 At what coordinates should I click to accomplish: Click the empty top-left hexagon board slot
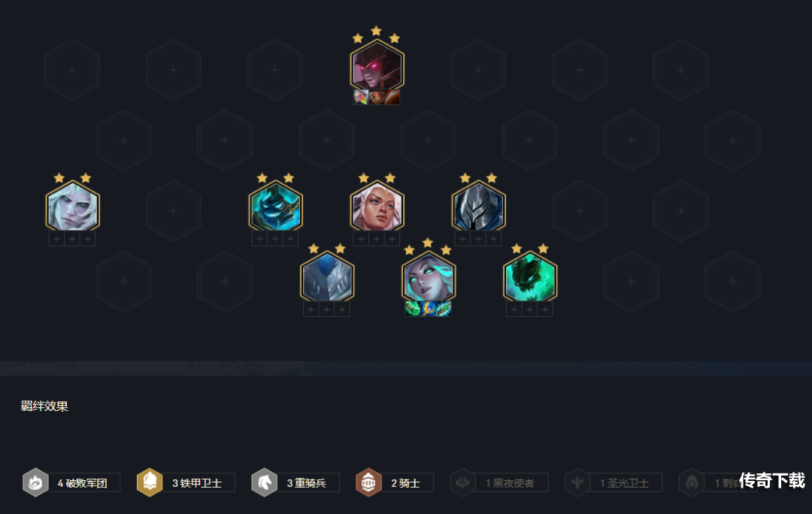pyautogui.click(x=72, y=69)
